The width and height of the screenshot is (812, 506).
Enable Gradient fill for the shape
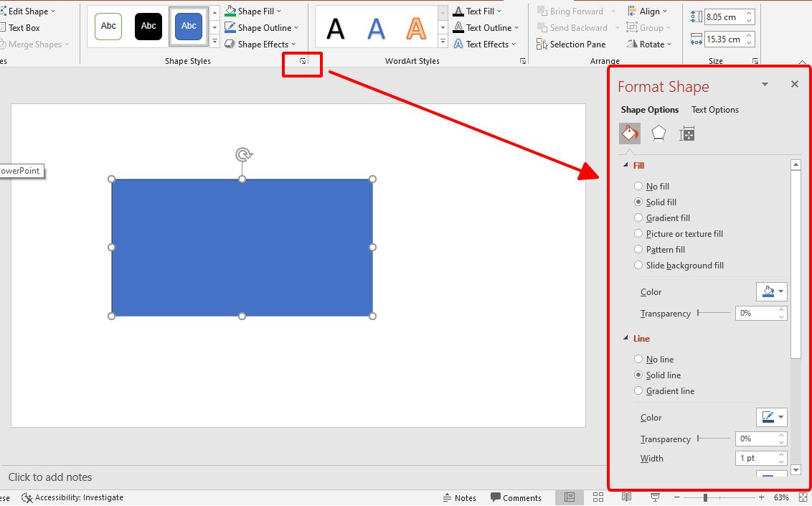(638, 217)
